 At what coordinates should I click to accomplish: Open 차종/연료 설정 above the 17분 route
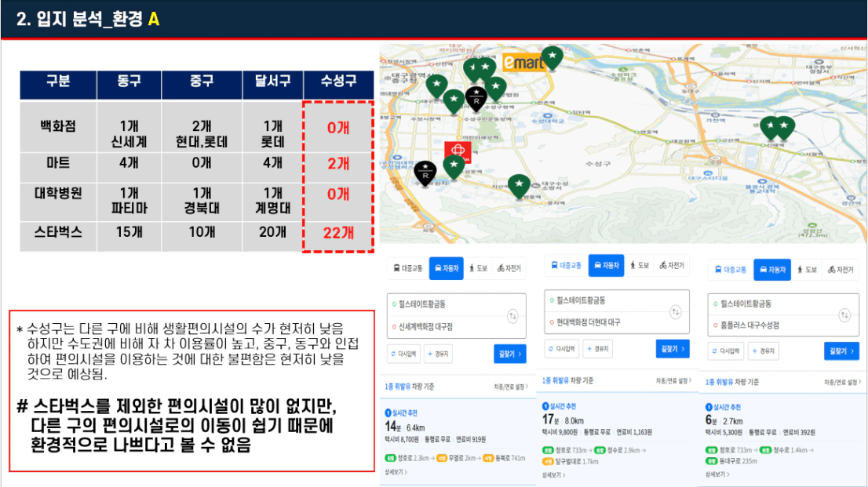673,381
